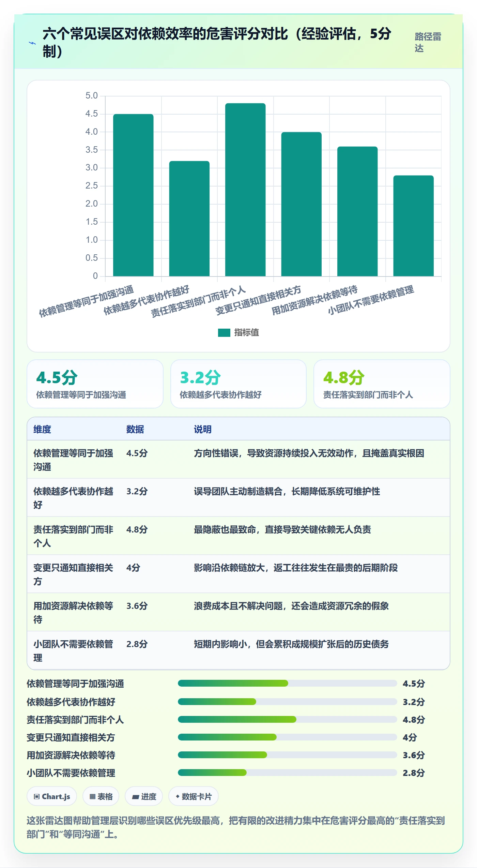Toggle the 指标值 legend color swatch
The image size is (477, 868).
pyautogui.click(x=224, y=332)
